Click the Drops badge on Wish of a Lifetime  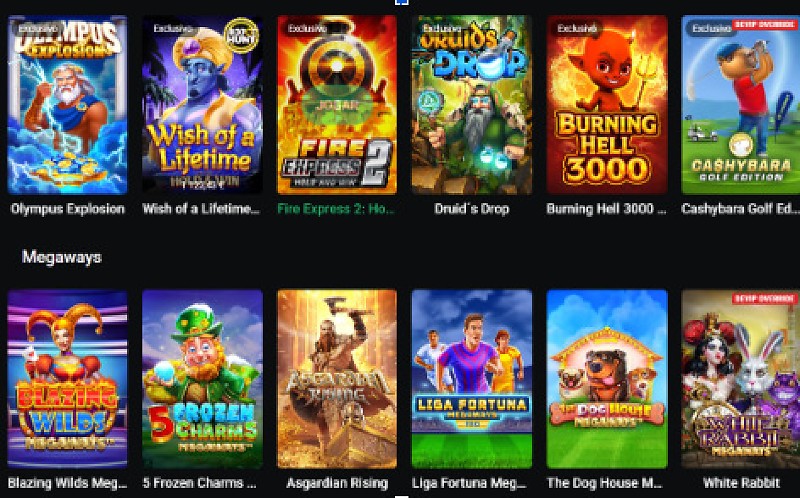(x=241, y=35)
